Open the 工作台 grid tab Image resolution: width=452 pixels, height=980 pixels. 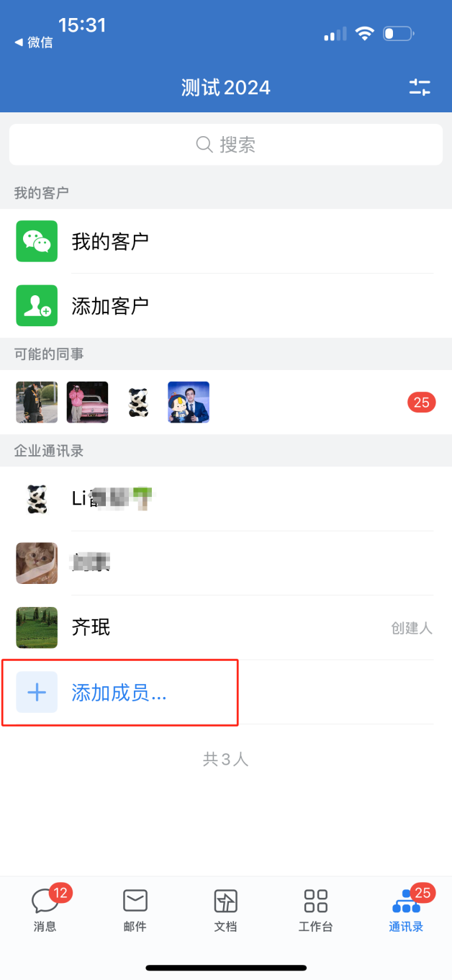click(x=316, y=909)
